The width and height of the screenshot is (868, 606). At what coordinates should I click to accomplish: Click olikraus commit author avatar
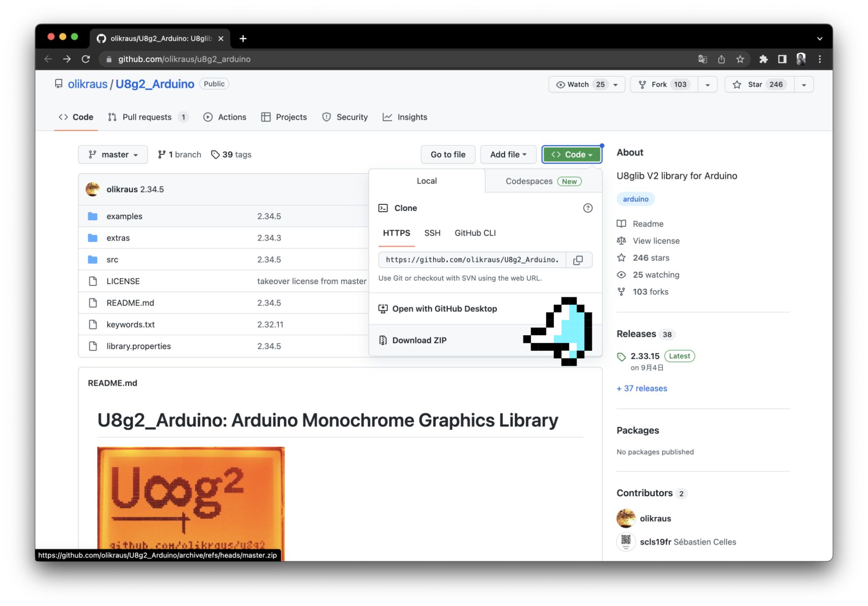click(x=92, y=189)
